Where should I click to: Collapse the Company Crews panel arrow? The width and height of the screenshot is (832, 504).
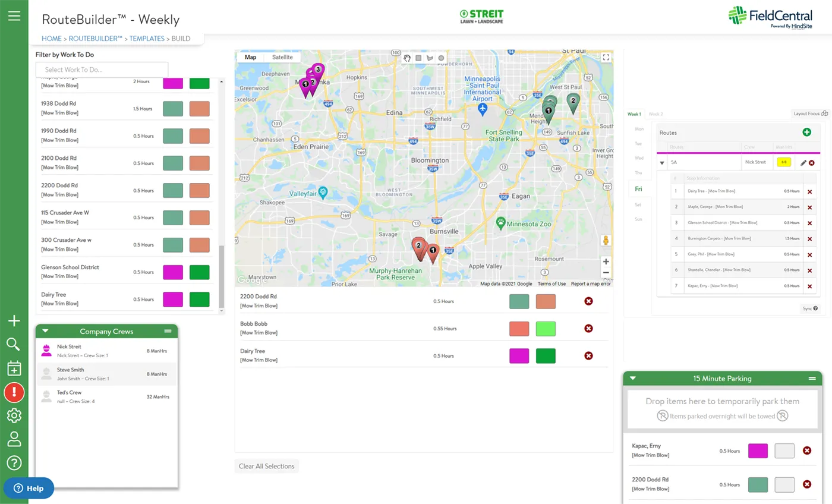(x=45, y=331)
